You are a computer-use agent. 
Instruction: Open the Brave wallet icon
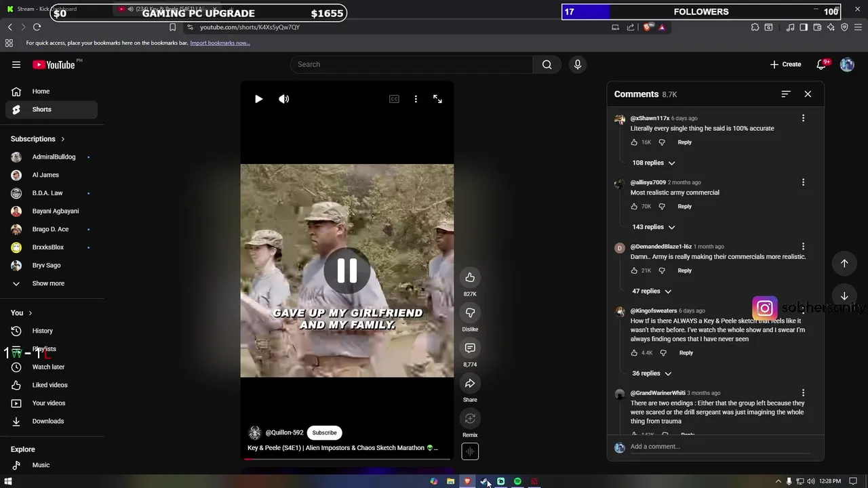[817, 27]
